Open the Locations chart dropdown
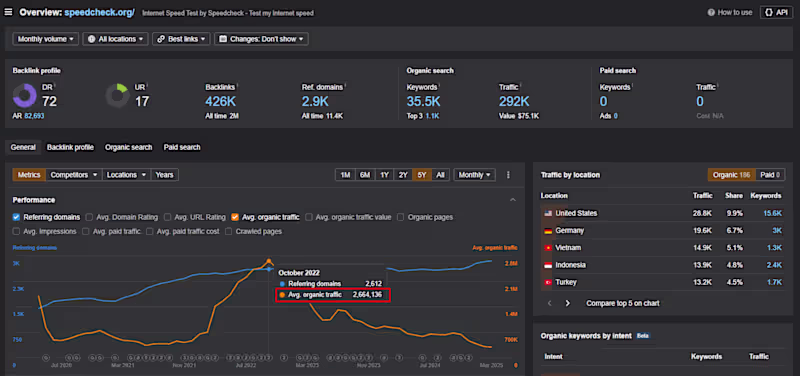The image size is (800, 376). tap(127, 175)
